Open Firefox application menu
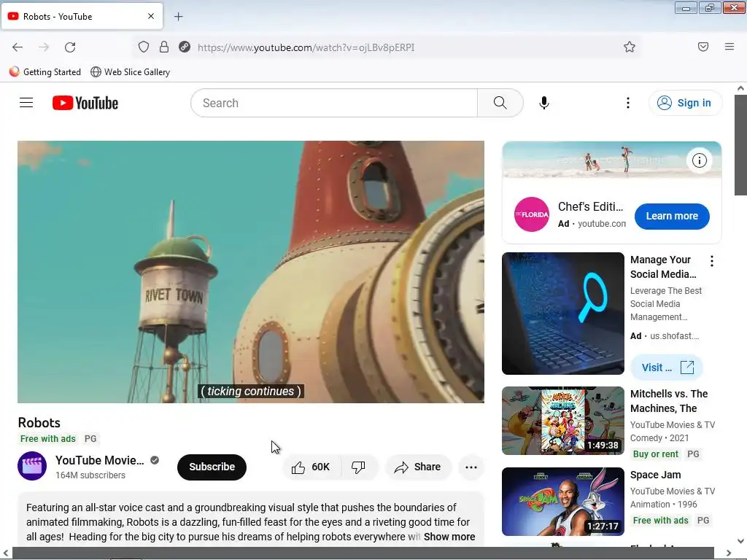747x560 pixels. pos(729,47)
